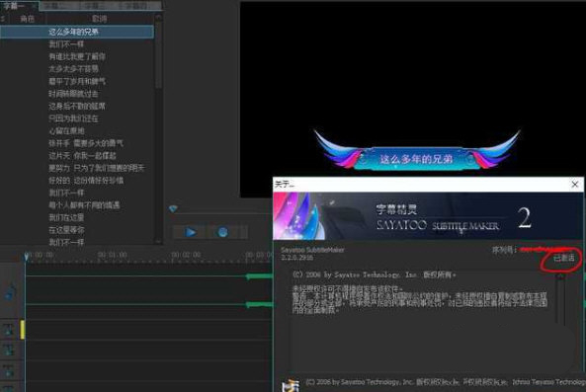586x392 pixels.
Task: Select lyric row 每个人都有不同的境遇
Action: (x=77, y=205)
